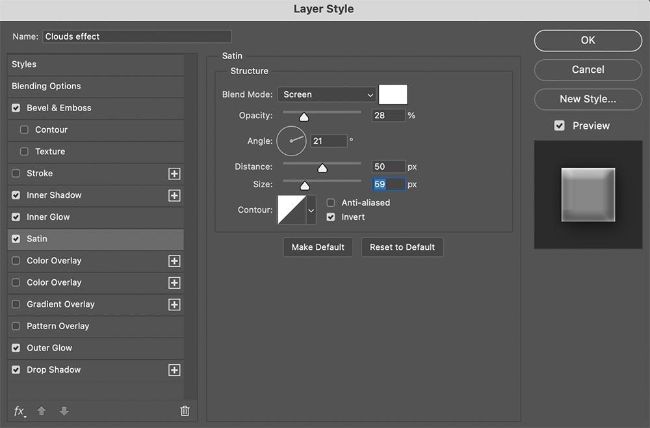
Task: Disable the Outer Glow effect checkbox
Action: tap(15, 348)
